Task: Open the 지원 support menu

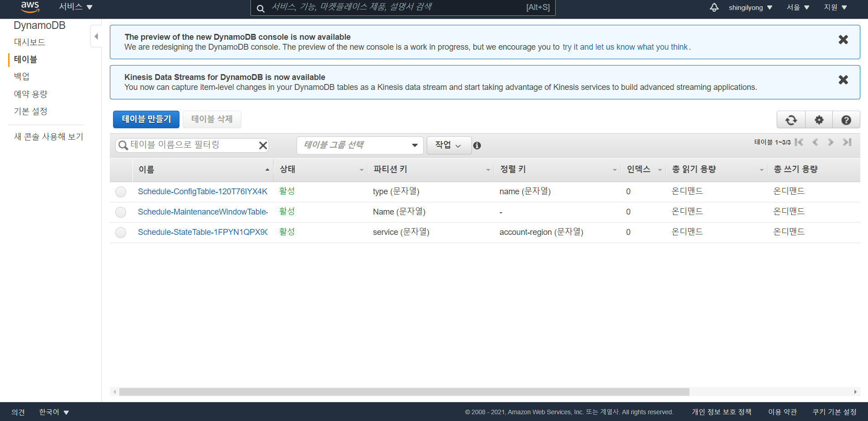Action: (x=835, y=7)
